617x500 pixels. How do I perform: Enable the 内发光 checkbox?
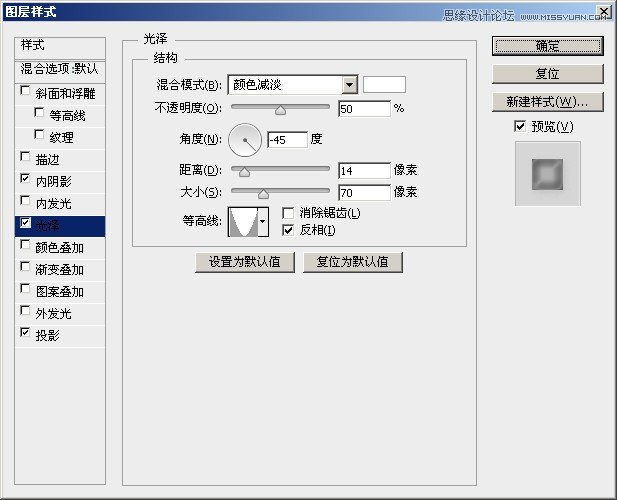click(25, 201)
